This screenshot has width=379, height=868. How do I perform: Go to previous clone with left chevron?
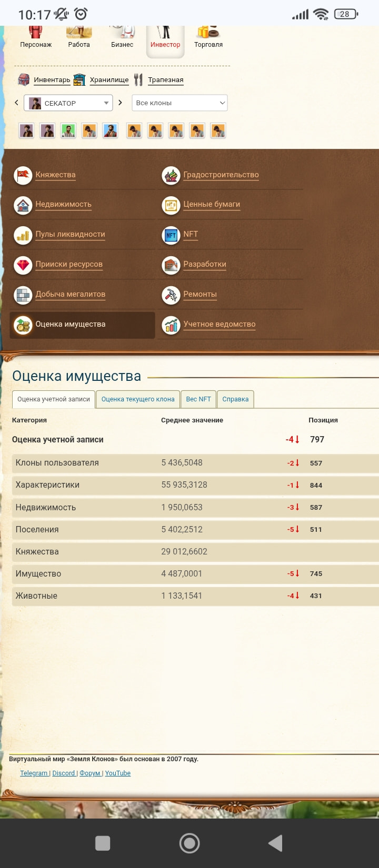pyautogui.click(x=16, y=103)
